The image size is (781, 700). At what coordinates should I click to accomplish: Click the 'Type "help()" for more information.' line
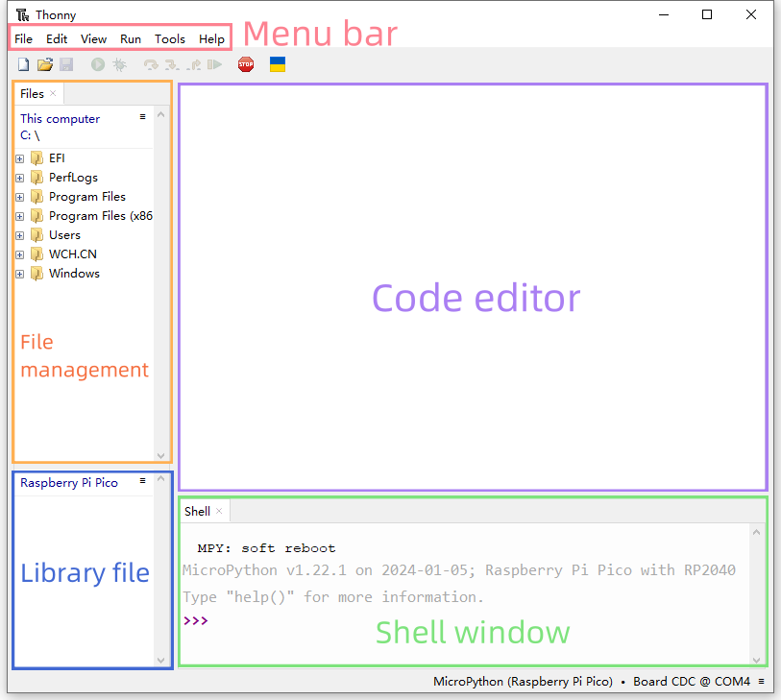pyautogui.click(x=332, y=597)
